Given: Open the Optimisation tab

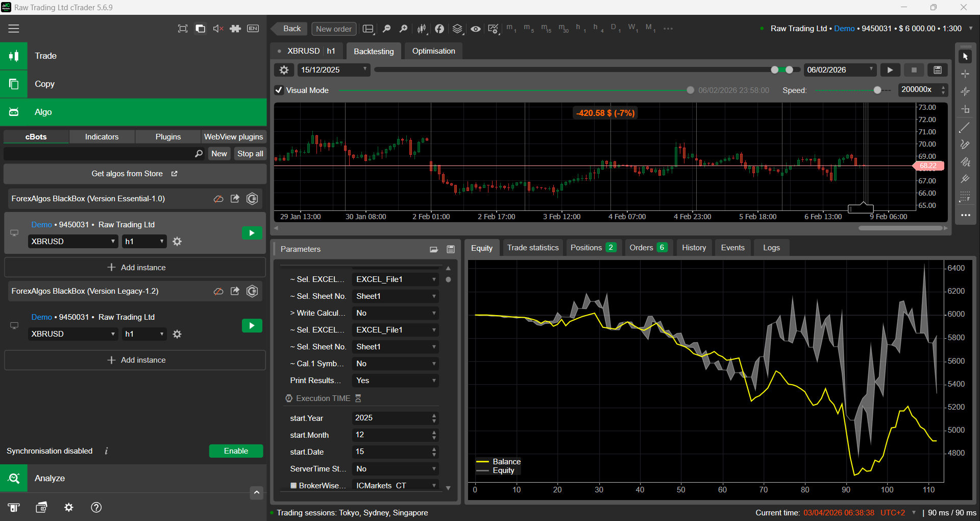Looking at the screenshot, I should point(433,51).
